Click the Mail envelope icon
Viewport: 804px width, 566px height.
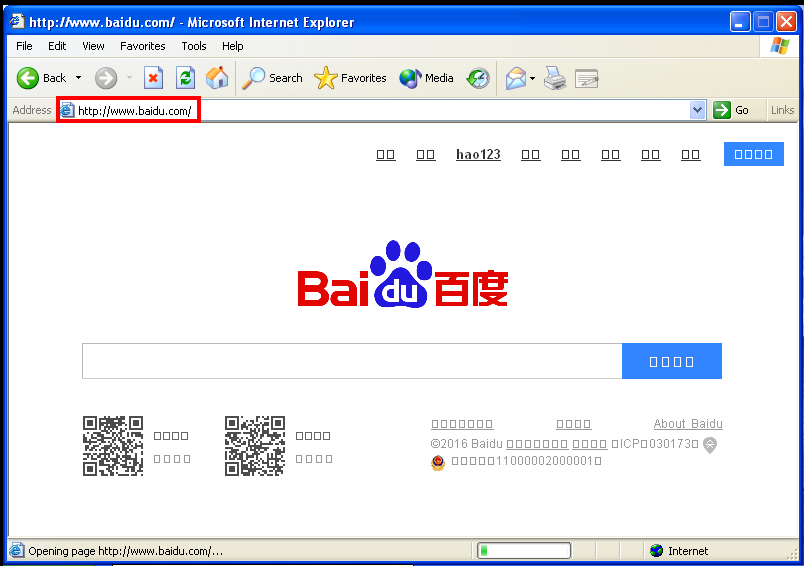[516, 78]
